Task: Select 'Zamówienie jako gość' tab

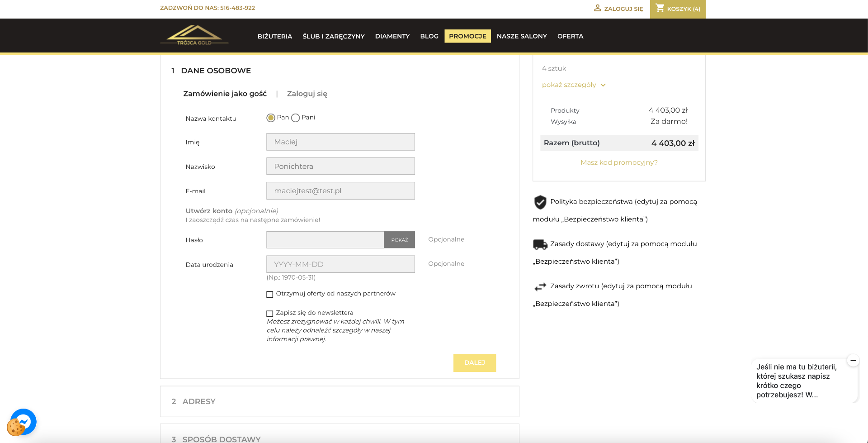Action: (225, 94)
